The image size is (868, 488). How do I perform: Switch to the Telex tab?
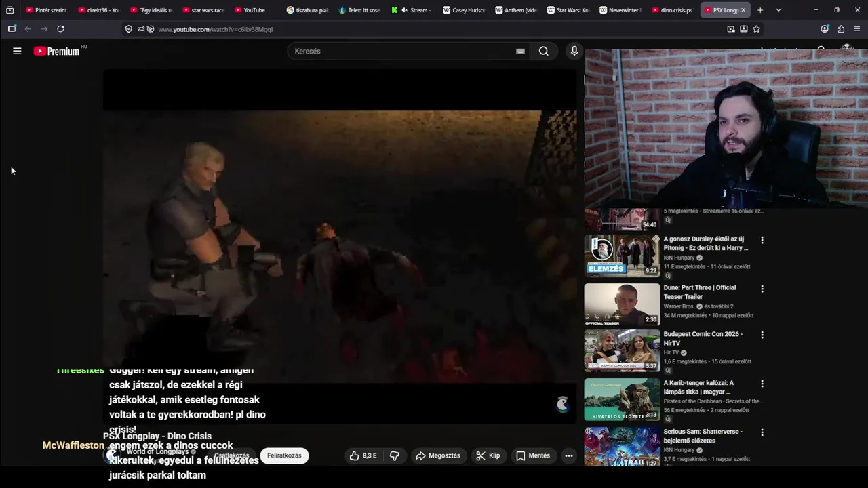360,10
